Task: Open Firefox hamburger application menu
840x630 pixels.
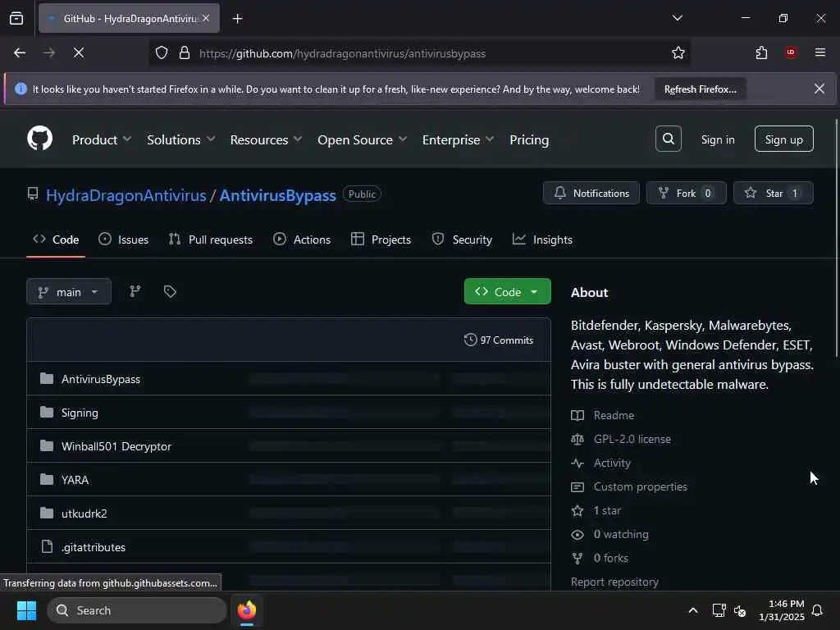Action: pyautogui.click(x=820, y=52)
